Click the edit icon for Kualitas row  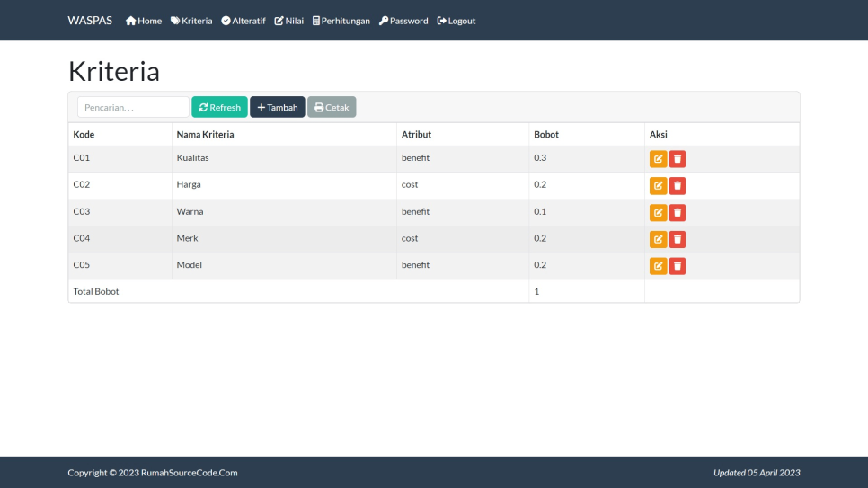pos(658,159)
